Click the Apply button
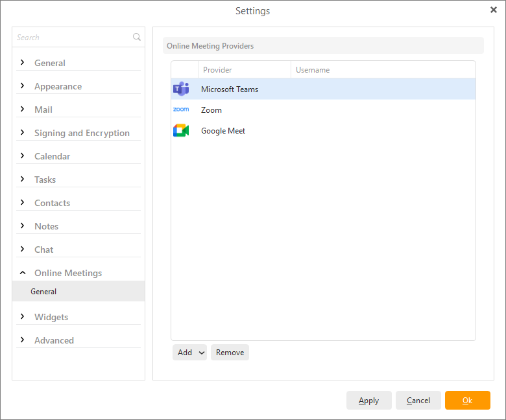Image resolution: width=506 pixels, height=420 pixels. pyautogui.click(x=368, y=401)
